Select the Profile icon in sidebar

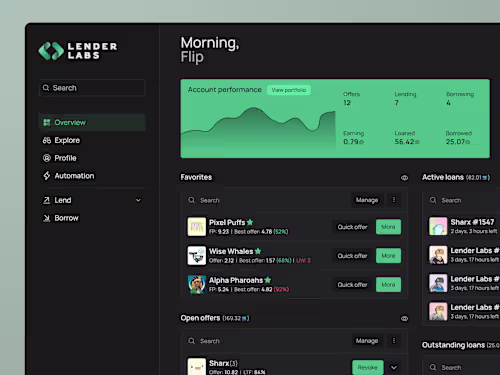(47, 158)
